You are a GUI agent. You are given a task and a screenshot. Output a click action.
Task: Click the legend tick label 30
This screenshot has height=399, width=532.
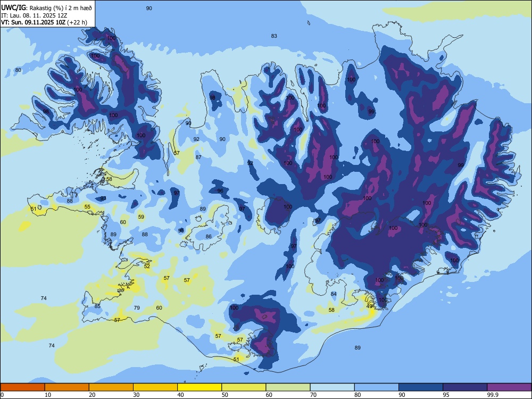pyautogui.click(x=136, y=395)
